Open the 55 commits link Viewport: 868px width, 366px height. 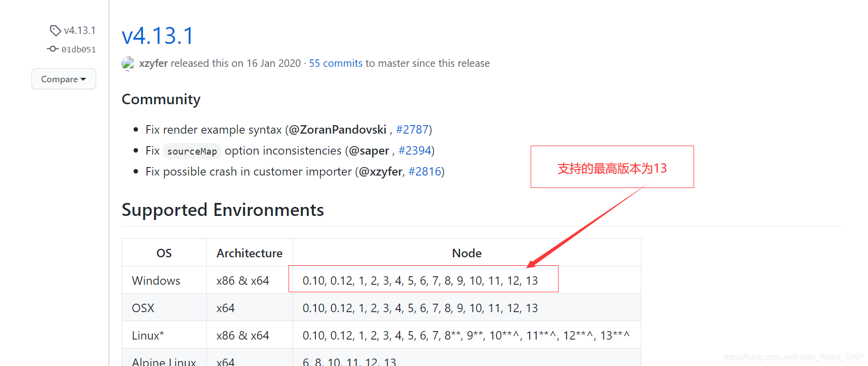pyautogui.click(x=335, y=63)
